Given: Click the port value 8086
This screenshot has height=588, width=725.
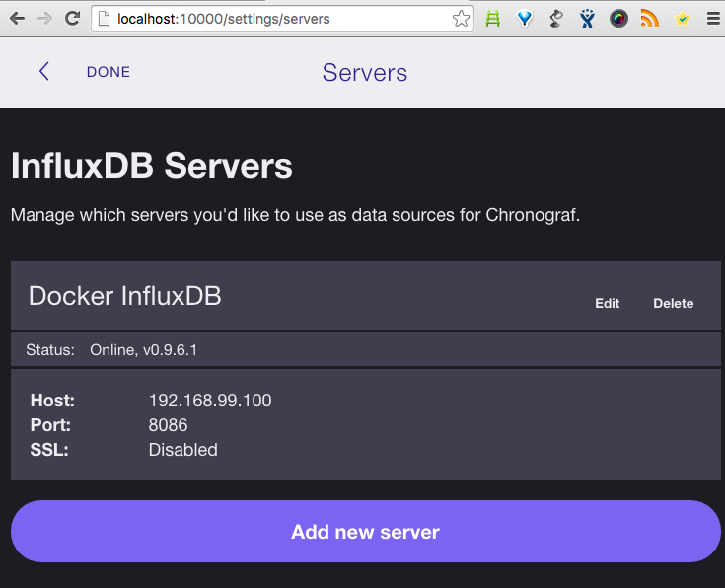Looking at the screenshot, I should pyautogui.click(x=169, y=425).
